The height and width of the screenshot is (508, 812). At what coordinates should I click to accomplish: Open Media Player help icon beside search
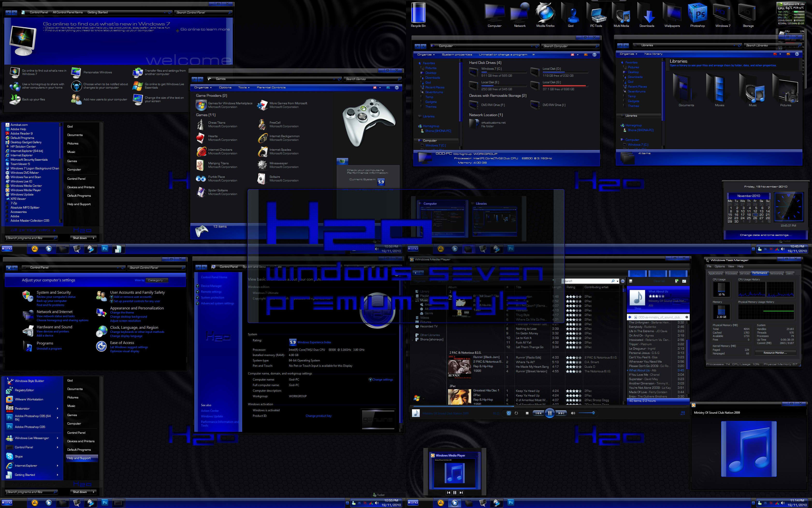pos(623,281)
